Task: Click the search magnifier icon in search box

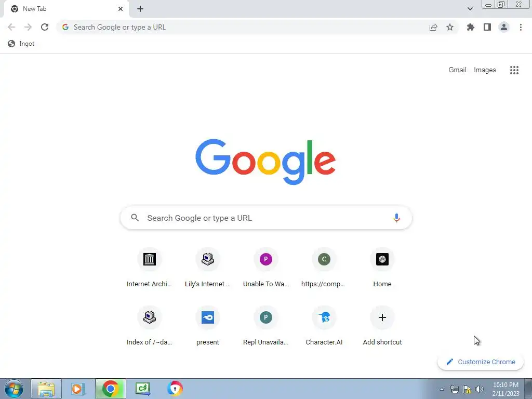Action: 135,218
